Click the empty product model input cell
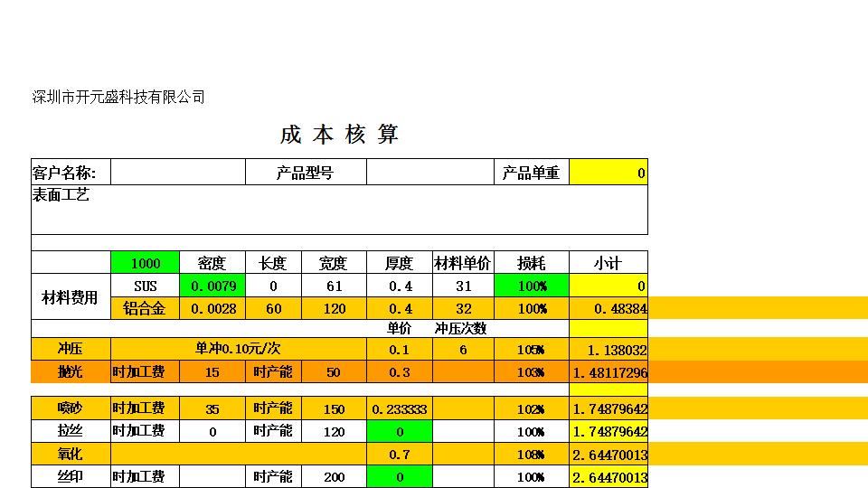This screenshot has width=868, height=488. click(x=430, y=173)
